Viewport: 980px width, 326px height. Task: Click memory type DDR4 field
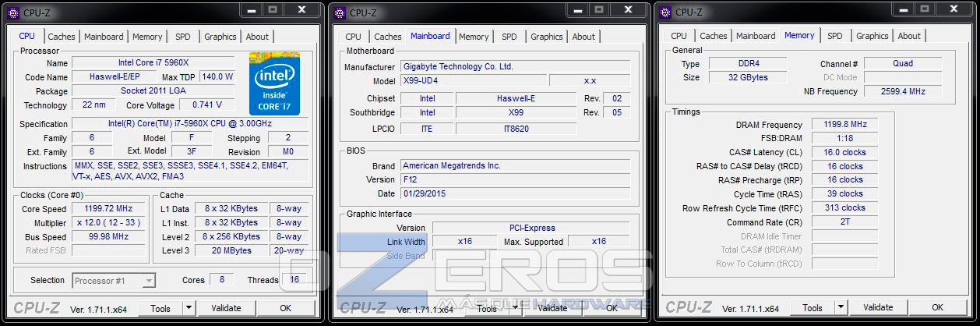pyautogui.click(x=747, y=64)
